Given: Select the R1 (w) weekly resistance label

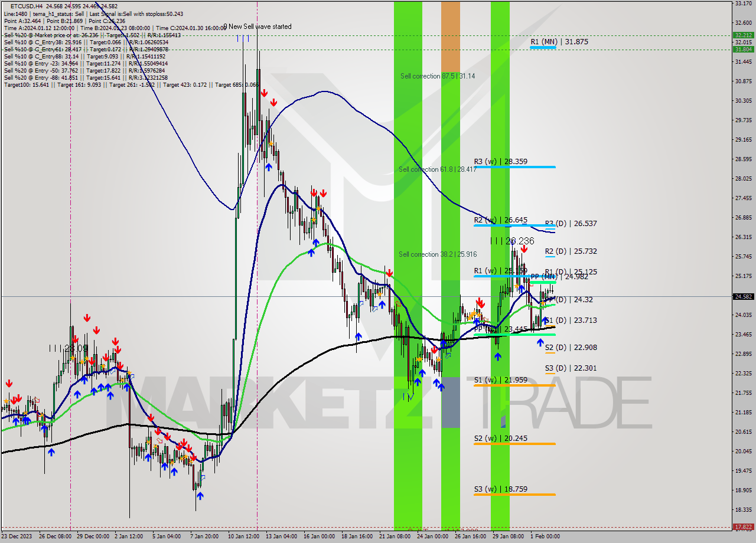Looking at the screenshot, I should [x=501, y=271].
